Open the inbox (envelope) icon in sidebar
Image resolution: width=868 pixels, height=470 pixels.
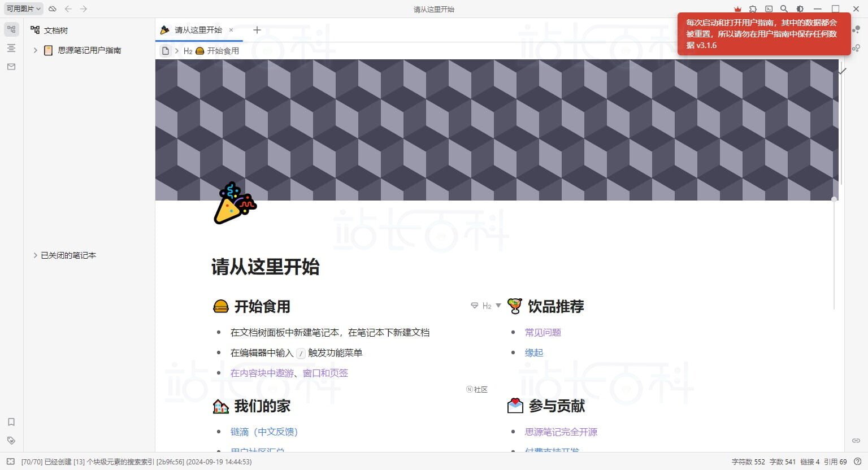pos(11,67)
